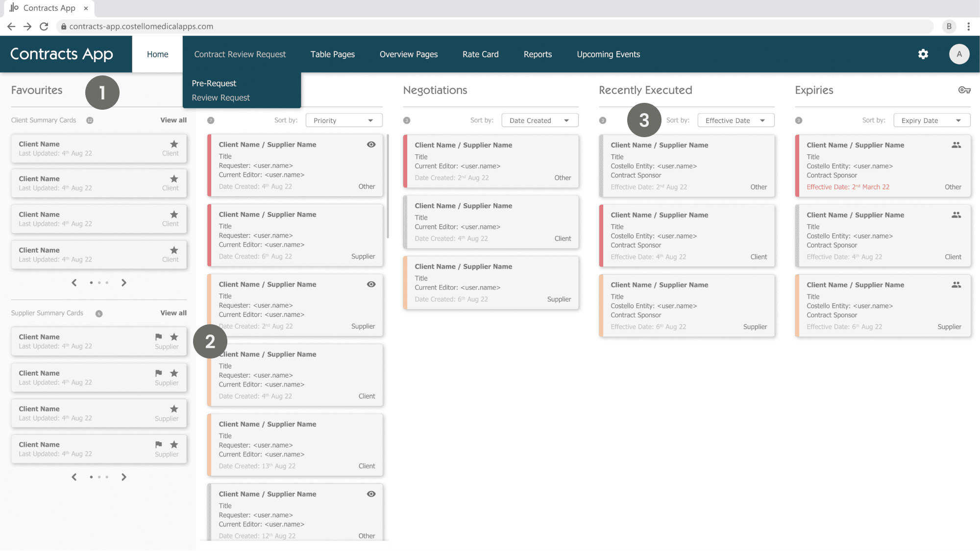
Task: Select Pre-Request from the Contract Review Request menu
Action: 214,83
